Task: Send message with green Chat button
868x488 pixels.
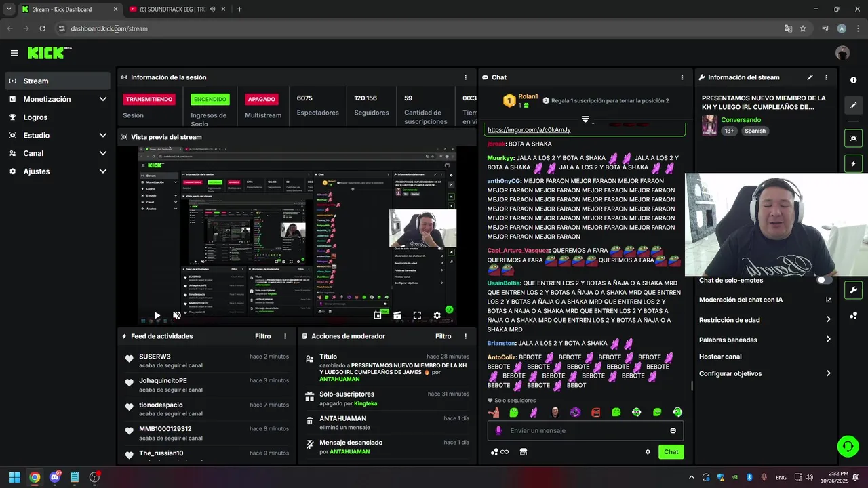Action: click(x=671, y=452)
